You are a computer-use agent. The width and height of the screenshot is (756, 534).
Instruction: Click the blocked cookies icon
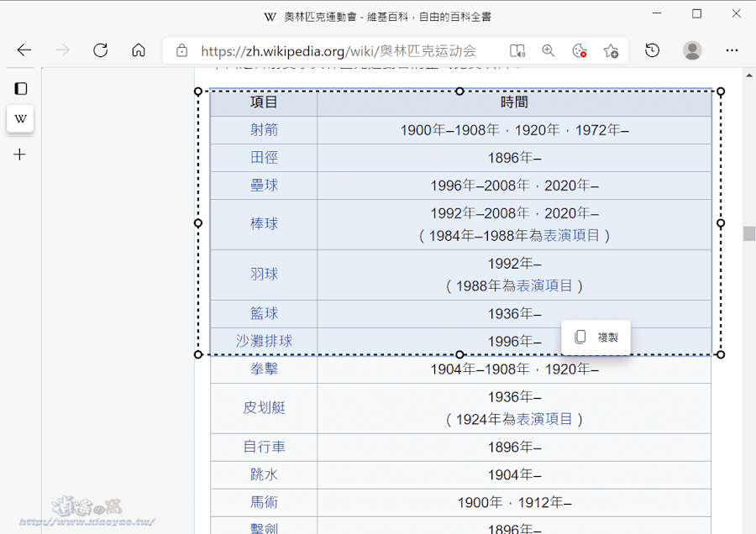(x=579, y=50)
